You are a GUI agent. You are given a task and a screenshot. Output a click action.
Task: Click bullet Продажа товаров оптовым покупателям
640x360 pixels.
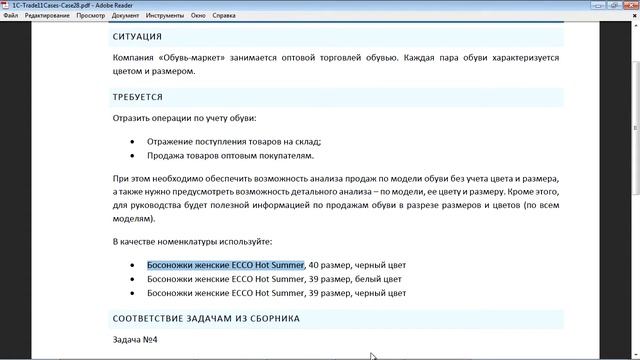[230, 156]
